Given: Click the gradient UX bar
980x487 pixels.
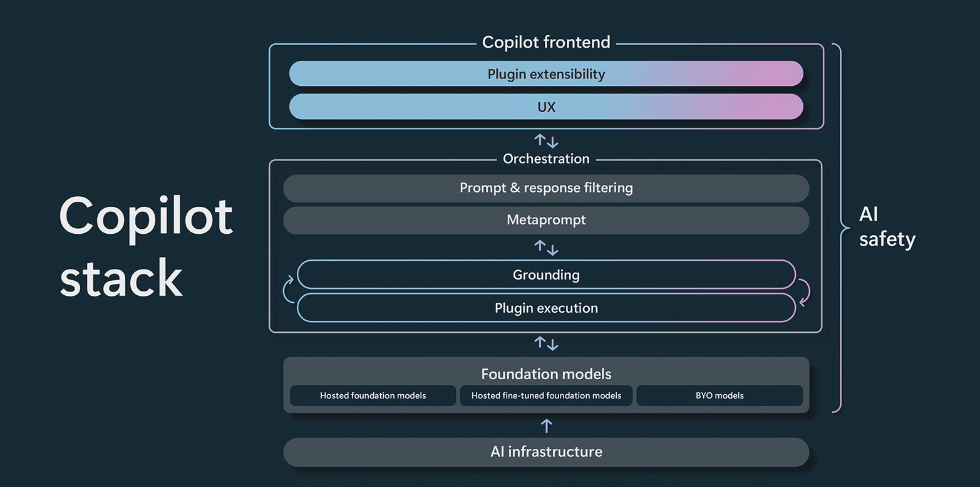Looking at the screenshot, I should (545, 107).
